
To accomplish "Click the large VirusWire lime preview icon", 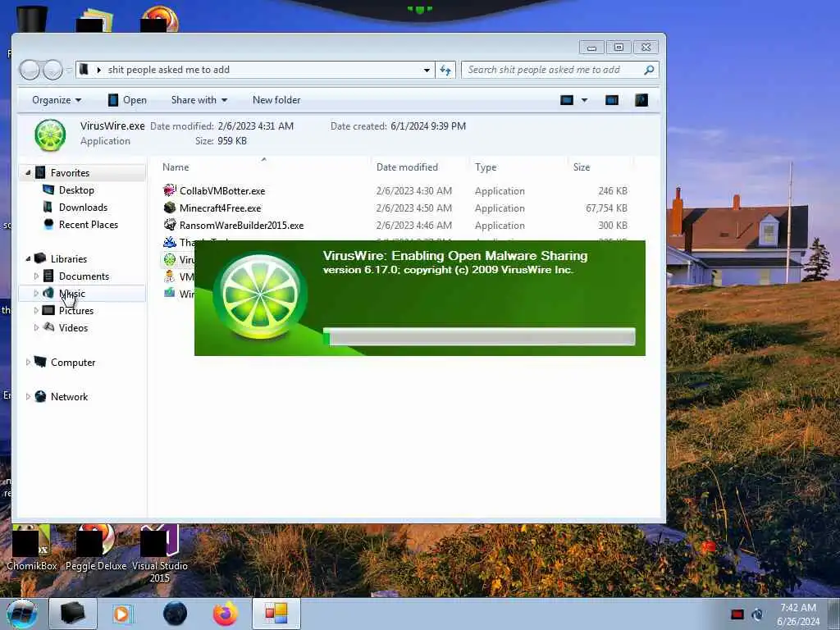I will click(x=50, y=135).
